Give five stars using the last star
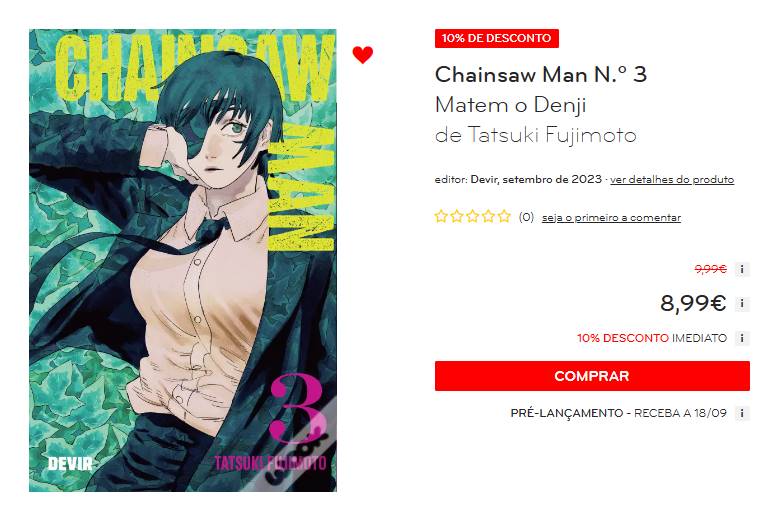The image size is (775, 514). [x=504, y=216]
